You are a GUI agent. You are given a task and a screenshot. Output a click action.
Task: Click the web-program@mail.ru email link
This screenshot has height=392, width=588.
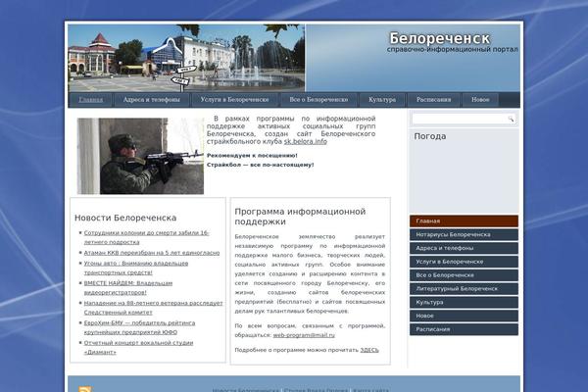pos(304,335)
